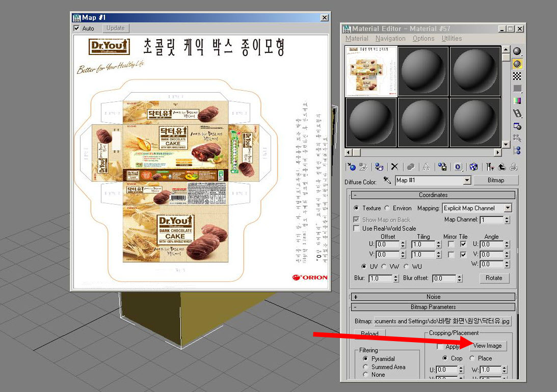Image resolution: width=557 pixels, height=392 pixels.
Task: Click the Bitmap type button
Action: tap(496, 180)
